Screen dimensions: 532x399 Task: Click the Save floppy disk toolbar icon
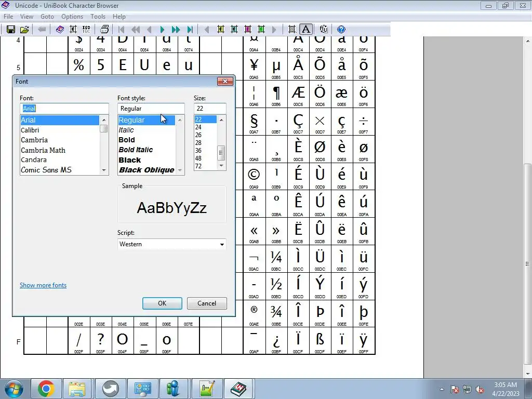pyautogui.click(x=11, y=29)
